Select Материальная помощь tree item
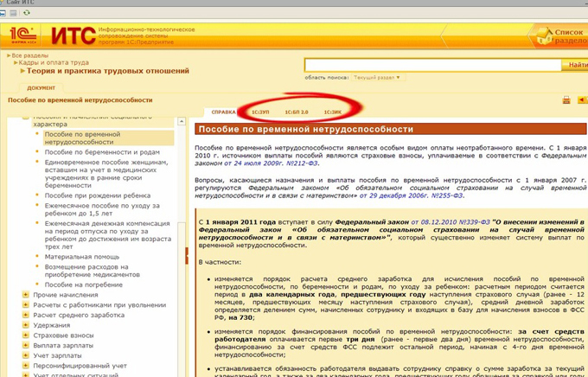The image size is (588, 377). tap(82, 257)
